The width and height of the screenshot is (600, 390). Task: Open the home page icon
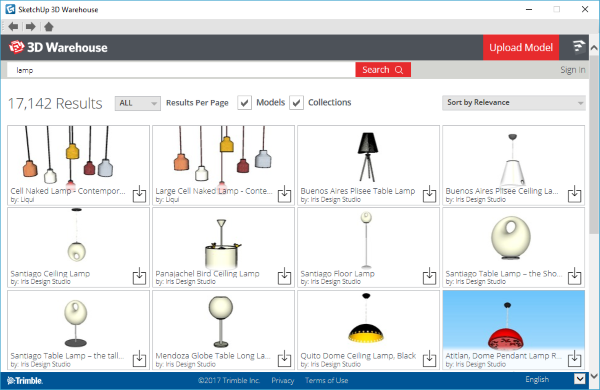pyautogui.click(x=49, y=26)
